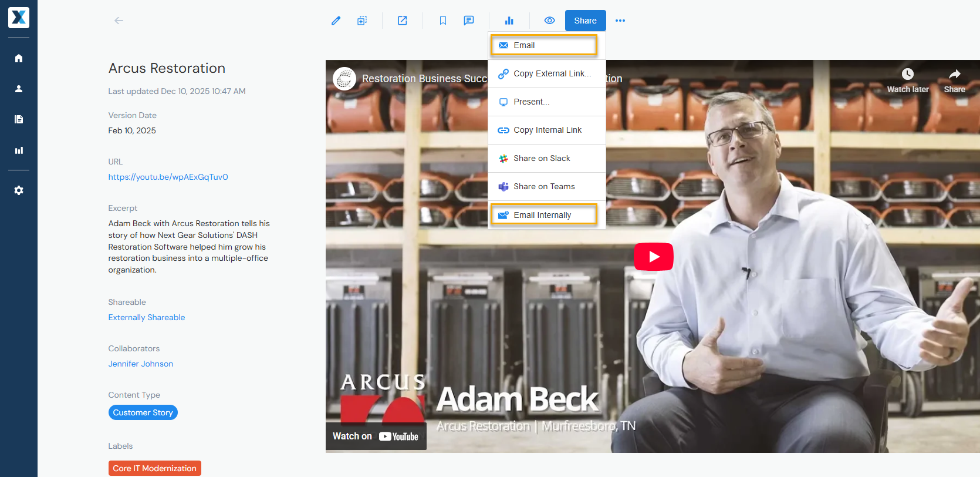Click the add-to-collection toolbar icon
Screen dimensions: 980x477
[x=362, y=21]
